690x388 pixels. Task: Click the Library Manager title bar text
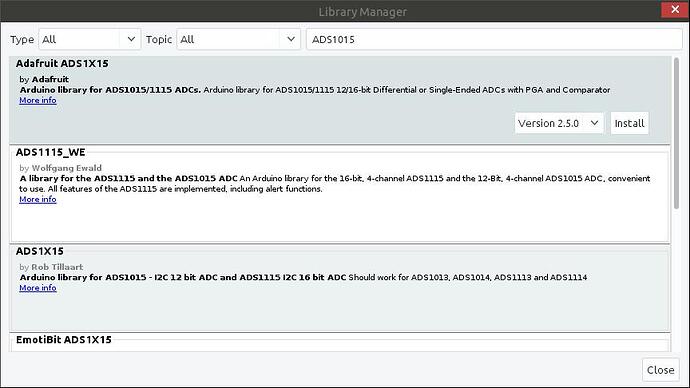pyautogui.click(x=363, y=12)
